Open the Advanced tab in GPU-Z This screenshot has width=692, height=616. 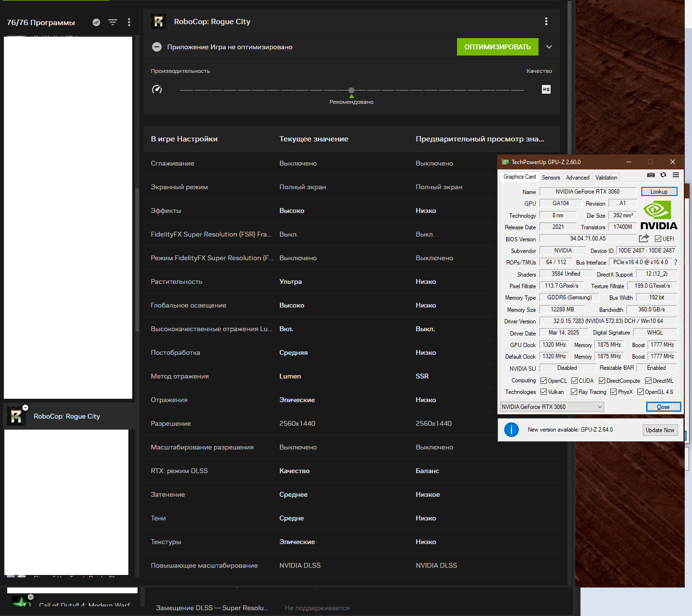(x=578, y=178)
